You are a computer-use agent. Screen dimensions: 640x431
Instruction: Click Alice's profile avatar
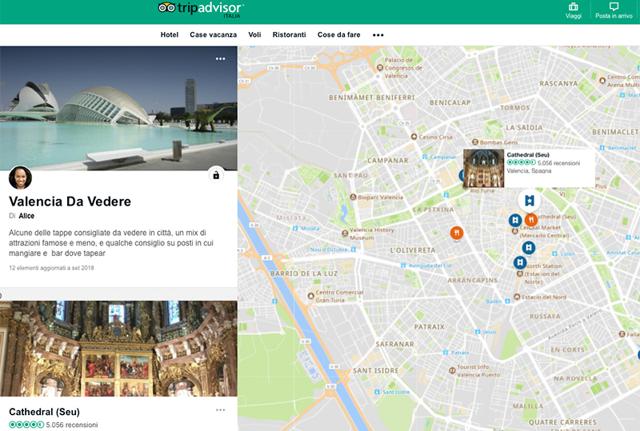20,178
